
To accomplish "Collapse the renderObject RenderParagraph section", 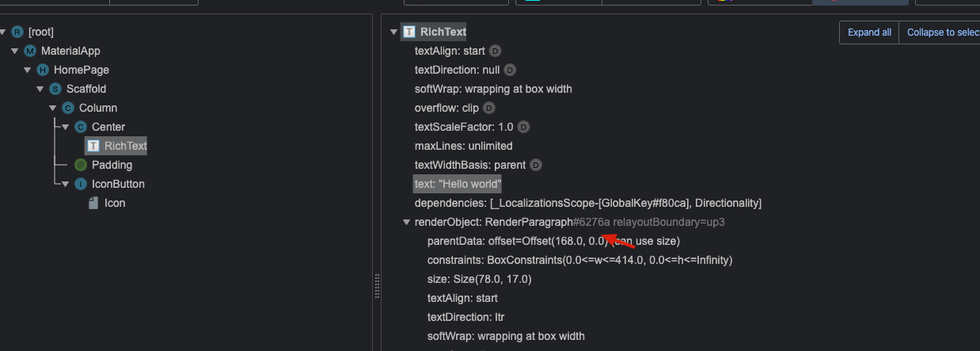I will 406,222.
